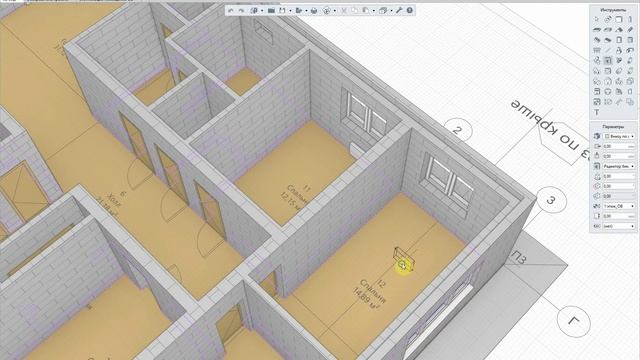Print using the printer icon

coord(314,11)
